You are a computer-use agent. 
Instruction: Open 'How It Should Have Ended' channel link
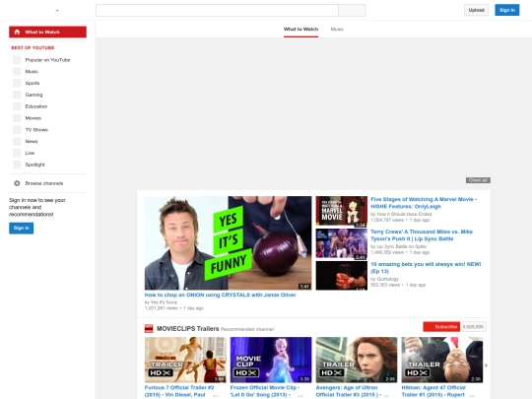tap(404, 214)
